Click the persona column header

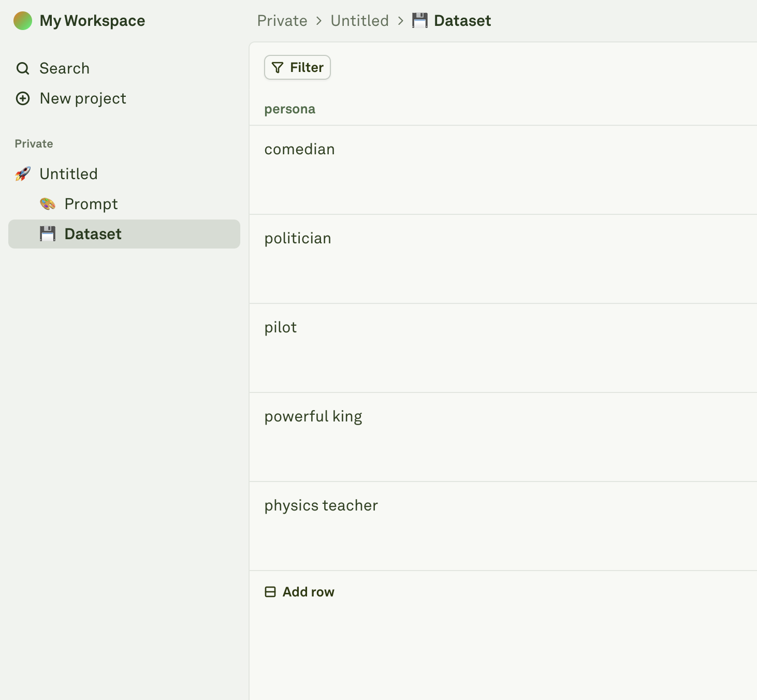(290, 109)
